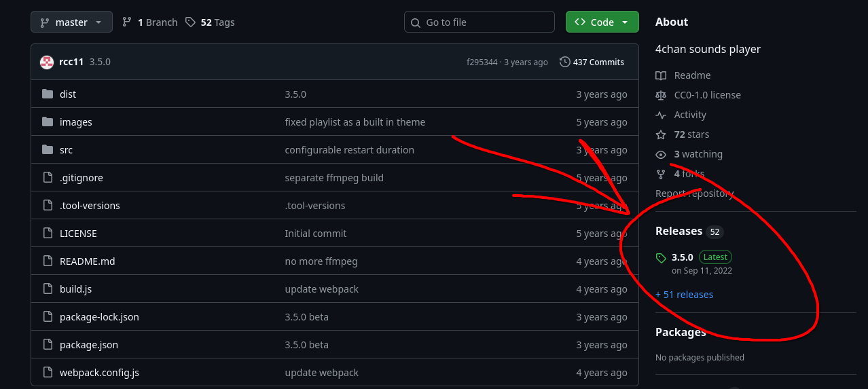
Task: Open the webpack.config.js file
Action: [x=99, y=373]
